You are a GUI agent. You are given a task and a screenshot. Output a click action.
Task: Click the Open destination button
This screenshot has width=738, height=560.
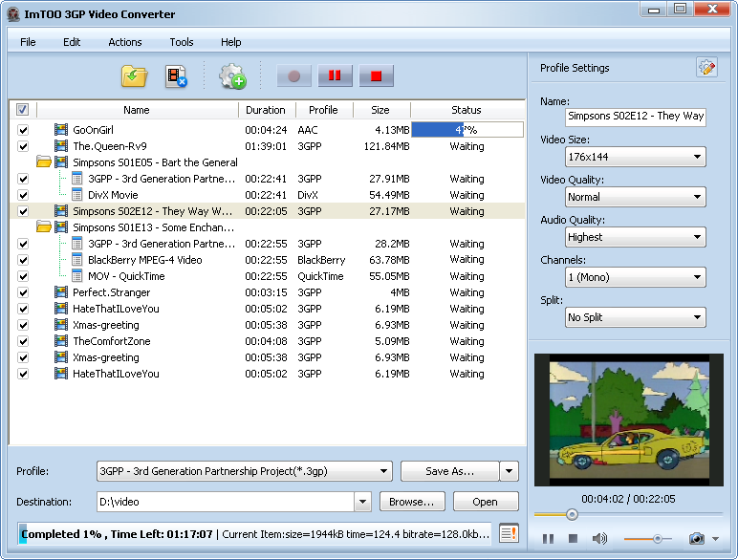coord(486,502)
